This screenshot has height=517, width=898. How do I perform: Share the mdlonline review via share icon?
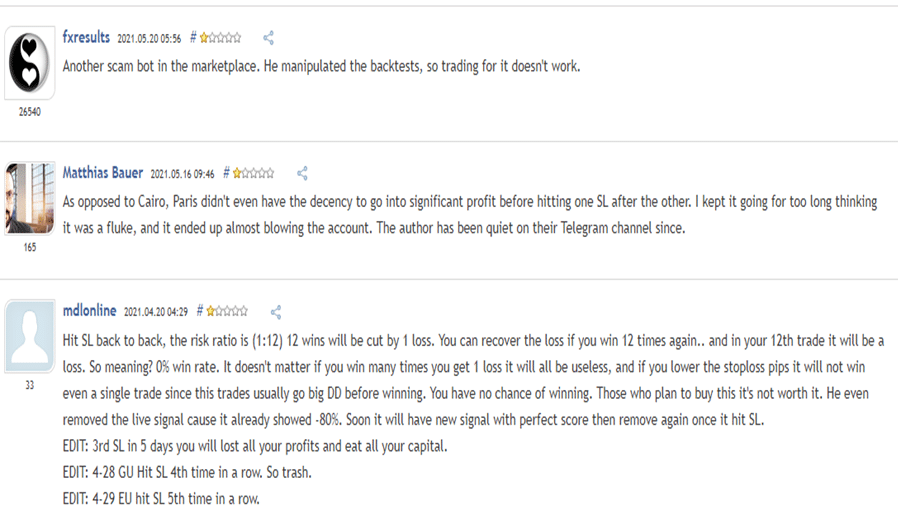(275, 312)
